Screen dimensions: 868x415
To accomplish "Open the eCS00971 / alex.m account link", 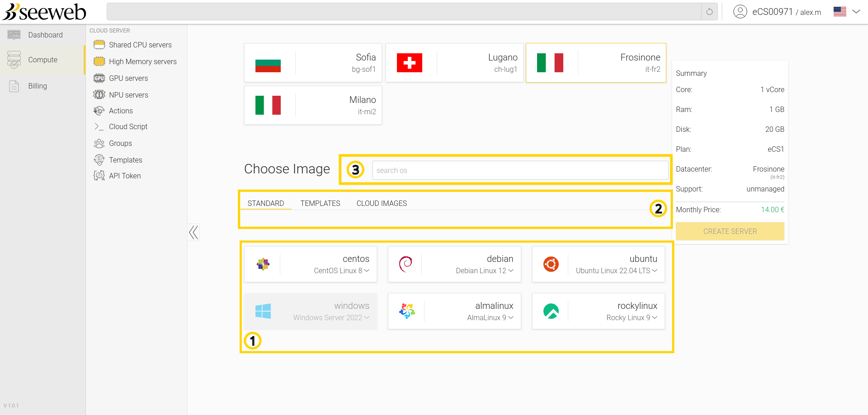I will [x=787, y=12].
